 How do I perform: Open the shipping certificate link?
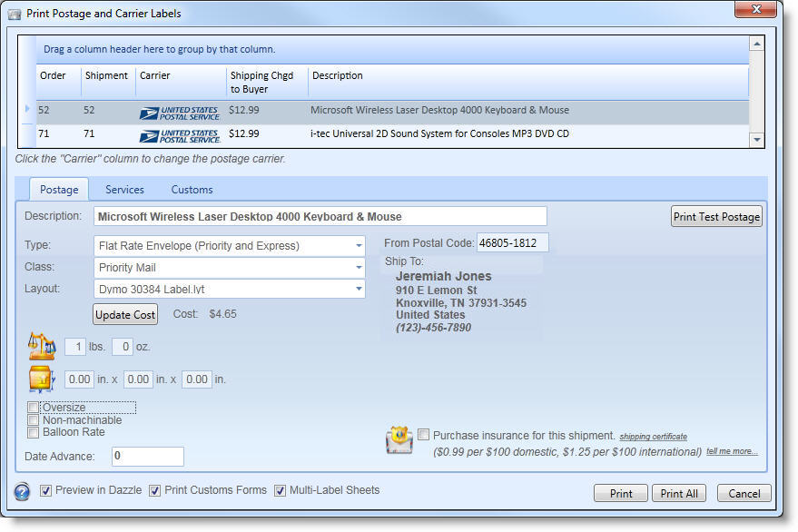[653, 437]
